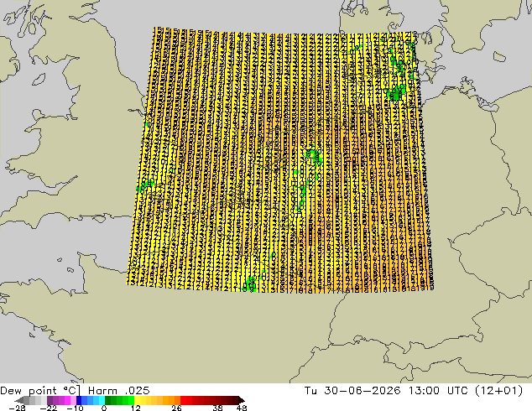Viewport: 532px width, 411px height.
Task: Select the dark purple swatch above -22
Action: tap(50, 400)
